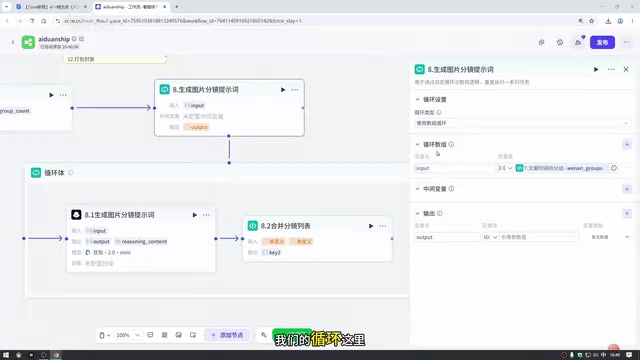Go back using the header back arrow

pos(13,42)
